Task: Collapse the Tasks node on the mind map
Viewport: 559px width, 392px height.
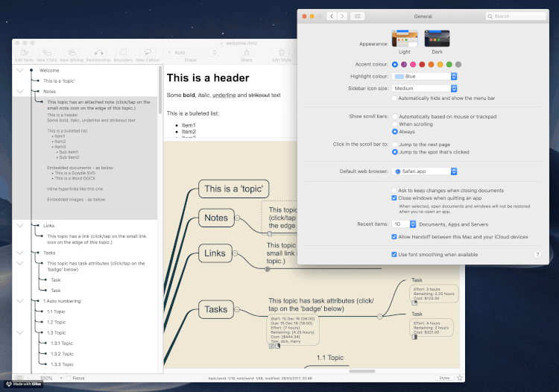Action: click(237, 309)
